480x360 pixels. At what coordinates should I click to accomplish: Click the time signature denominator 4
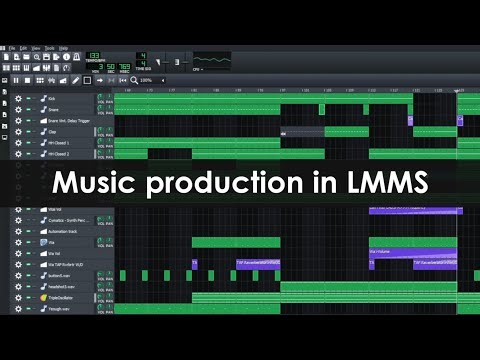pyautogui.click(x=143, y=63)
